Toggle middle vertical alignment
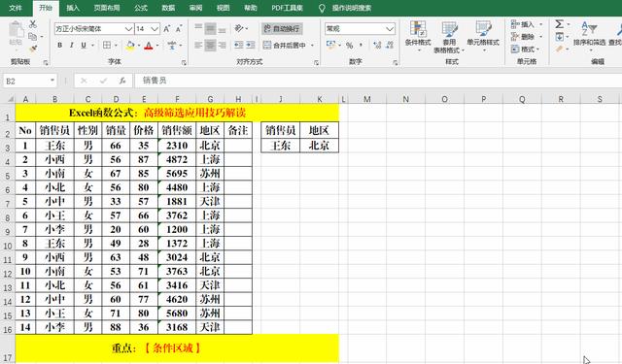 (210, 28)
